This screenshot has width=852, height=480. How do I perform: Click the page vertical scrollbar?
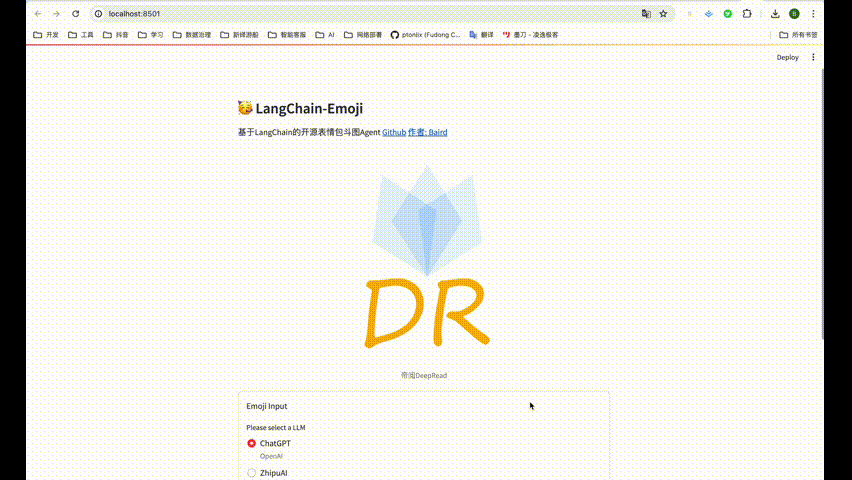pos(822,204)
